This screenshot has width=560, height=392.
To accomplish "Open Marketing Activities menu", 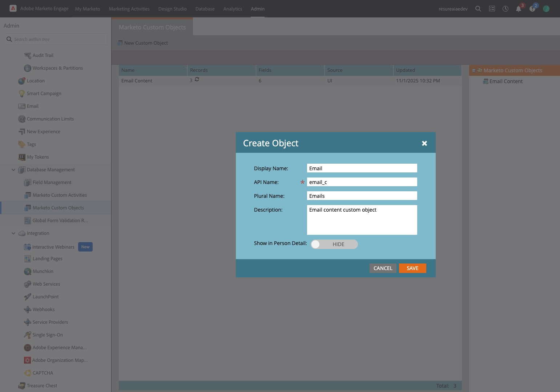I will point(129,9).
